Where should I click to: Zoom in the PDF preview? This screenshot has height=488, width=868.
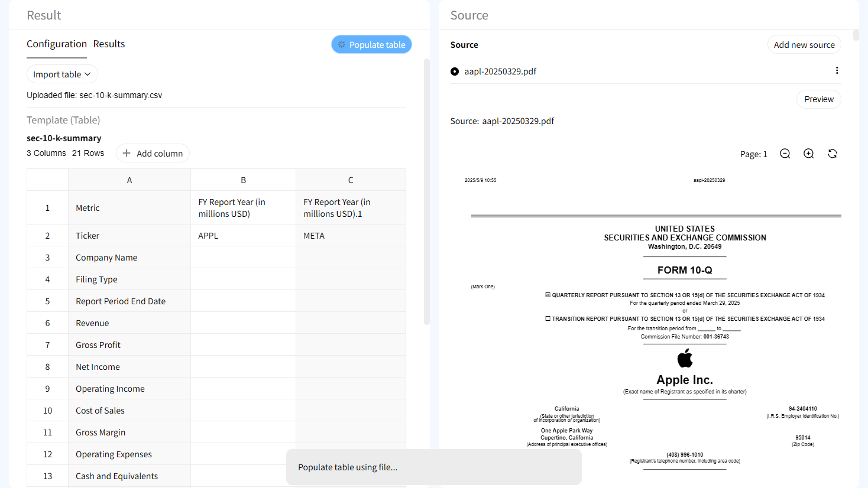[809, 154]
